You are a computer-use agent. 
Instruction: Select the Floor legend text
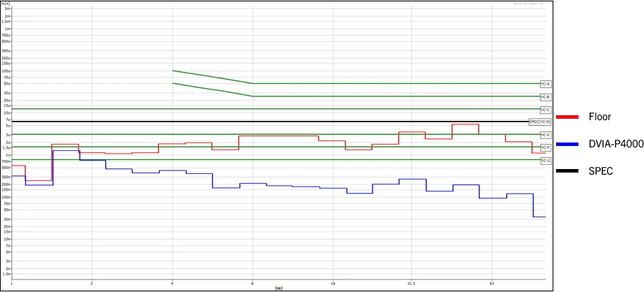599,117
